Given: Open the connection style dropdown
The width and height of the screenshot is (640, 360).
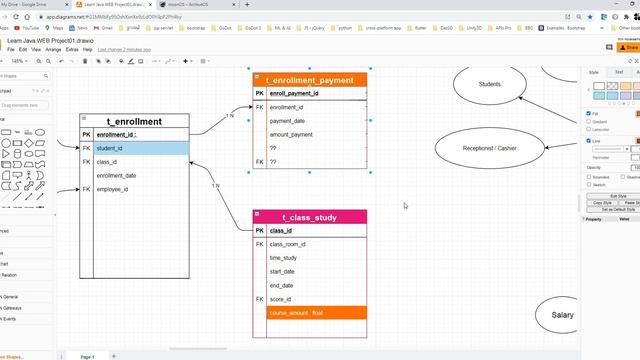Looking at the screenshot, I should pos(156,61).
